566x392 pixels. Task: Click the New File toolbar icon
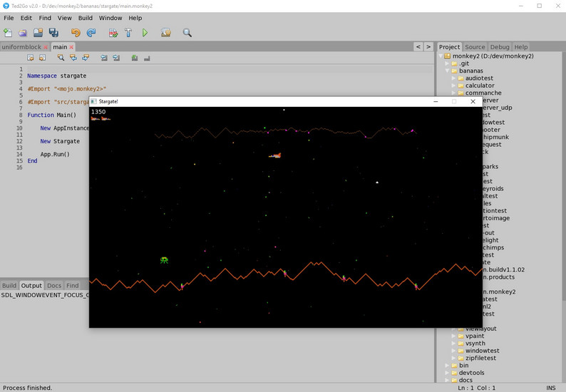[x=8, y=33]
